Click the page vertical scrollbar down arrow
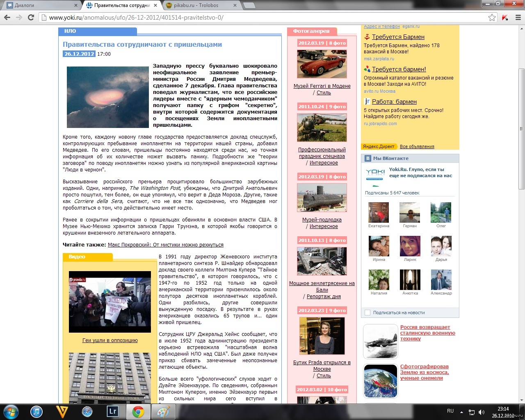The width and height of the screenshot is (525, 420). click(521, 400)
